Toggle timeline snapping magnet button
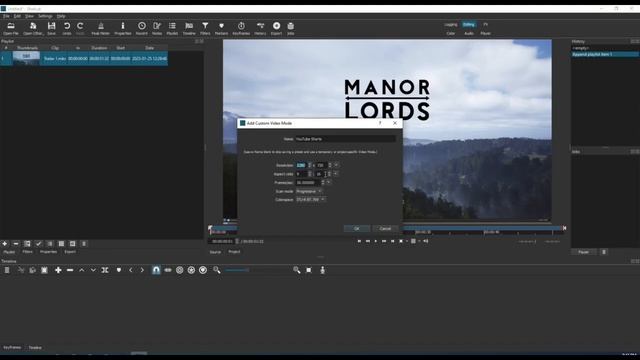640x360 pixels. click(156, 270)
